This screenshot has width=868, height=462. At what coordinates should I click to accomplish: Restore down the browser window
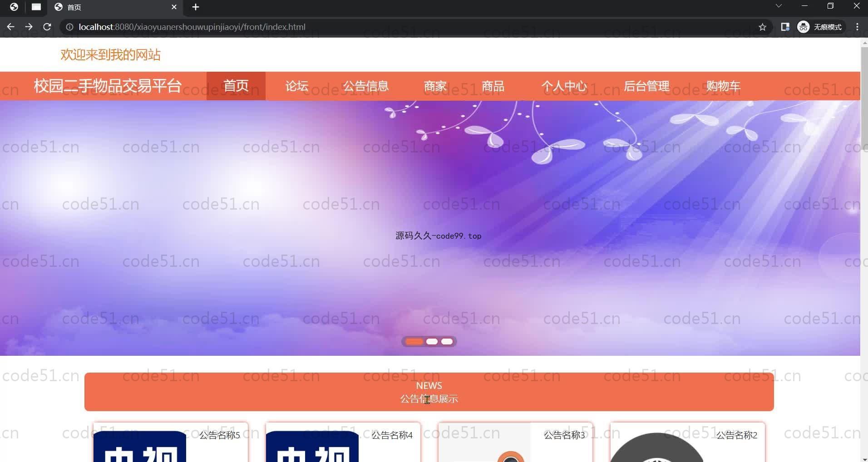(830, 6)
